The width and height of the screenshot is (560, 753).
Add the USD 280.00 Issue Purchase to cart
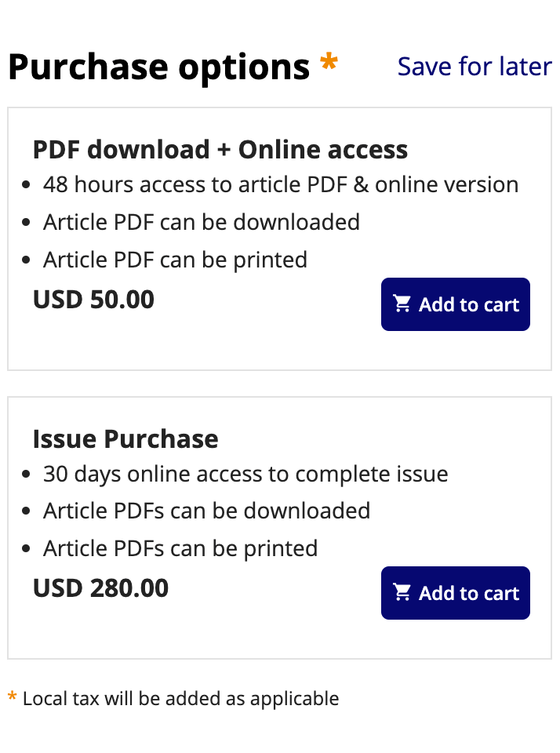[455, 593]
